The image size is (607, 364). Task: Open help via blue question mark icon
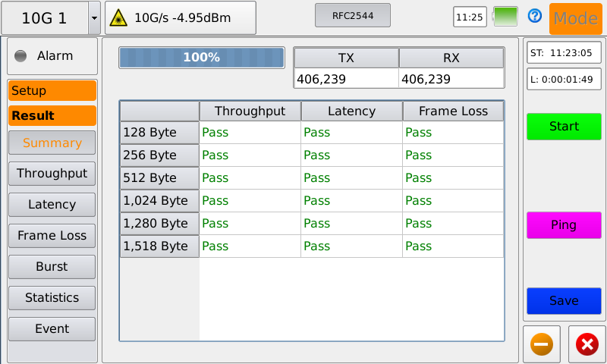coord(534,16)
